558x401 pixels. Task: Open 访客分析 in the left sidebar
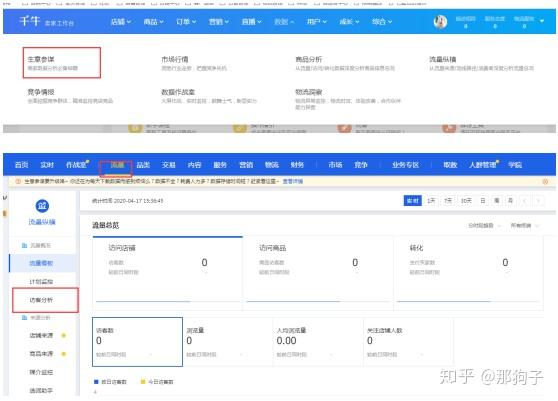41,300
